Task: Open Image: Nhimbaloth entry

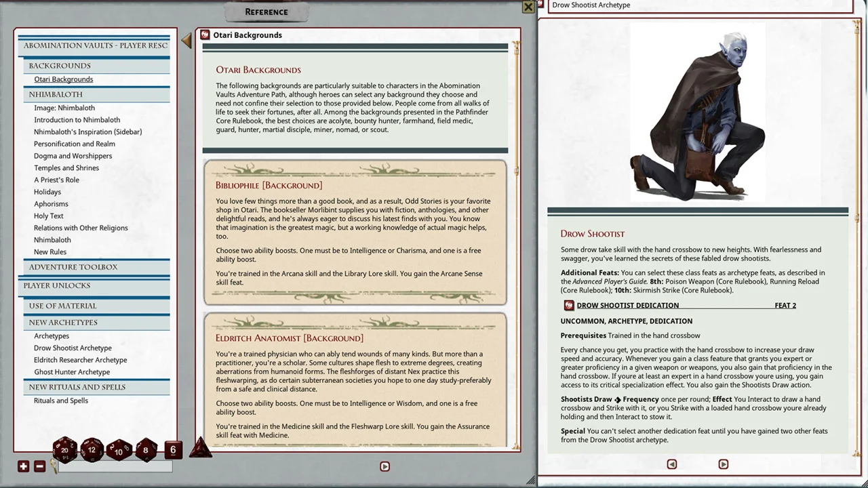Action: (x=64, y=108)
